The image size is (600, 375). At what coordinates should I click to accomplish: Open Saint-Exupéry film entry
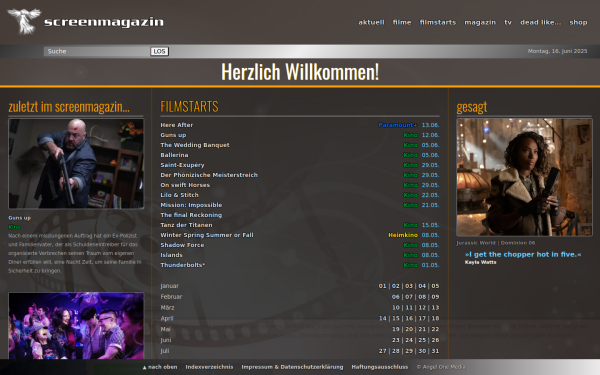[182, 165]
